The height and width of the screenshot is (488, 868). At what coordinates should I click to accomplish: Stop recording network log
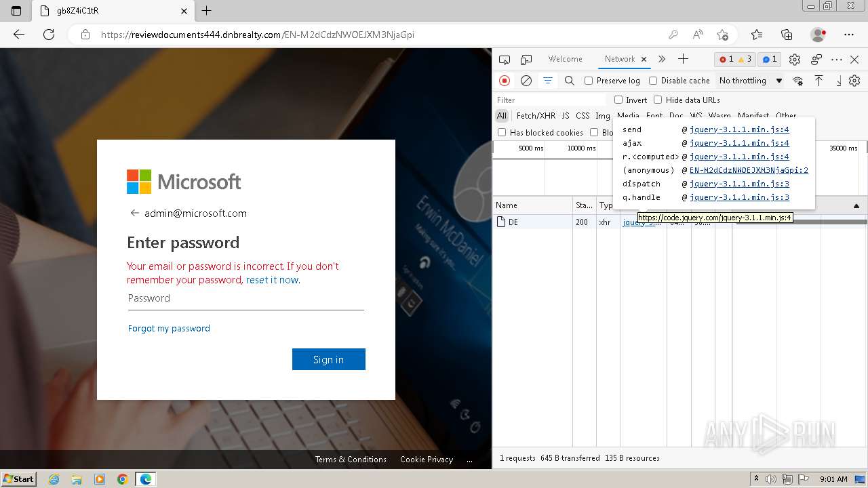tap(505, 81)
